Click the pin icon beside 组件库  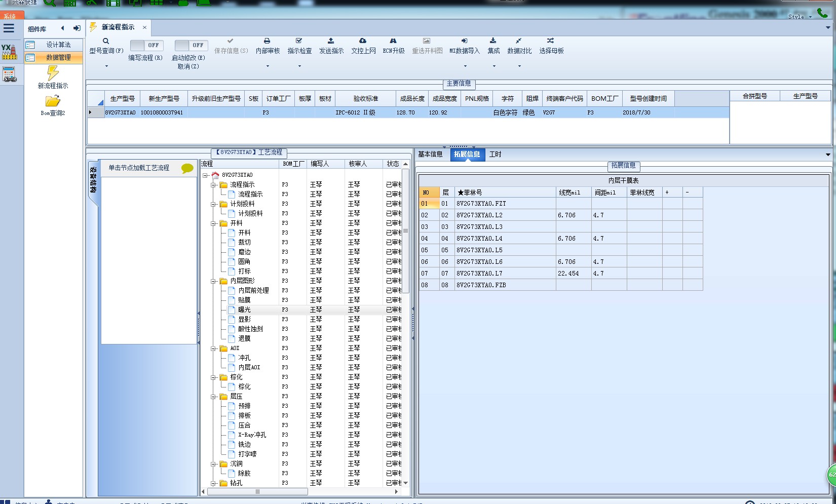tap(77, 28)
